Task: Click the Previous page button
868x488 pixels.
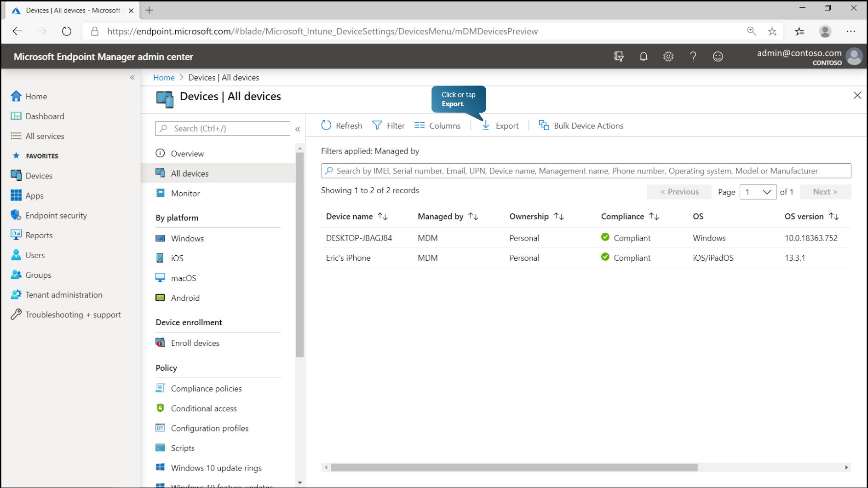Action: click(679, 192)
